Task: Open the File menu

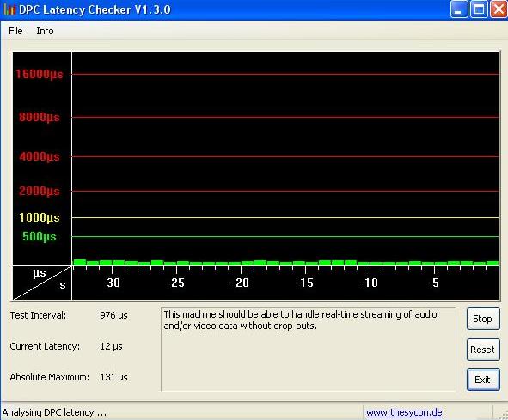Action: (15, 31)
